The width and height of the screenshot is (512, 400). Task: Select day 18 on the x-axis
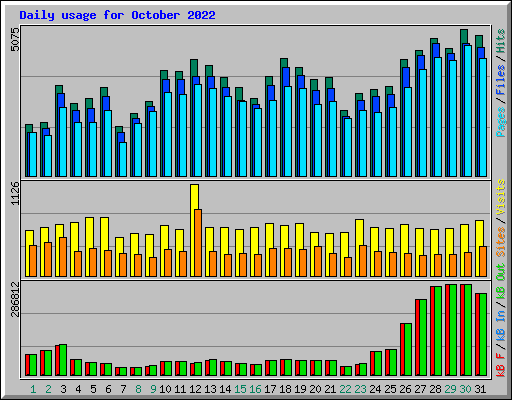click(285, 389)
